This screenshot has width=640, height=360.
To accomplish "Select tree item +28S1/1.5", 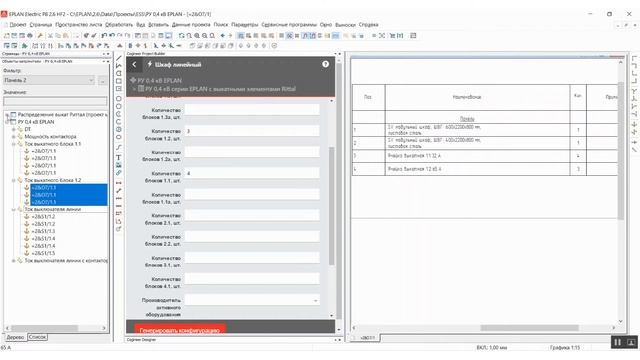I will pos(43,253).
